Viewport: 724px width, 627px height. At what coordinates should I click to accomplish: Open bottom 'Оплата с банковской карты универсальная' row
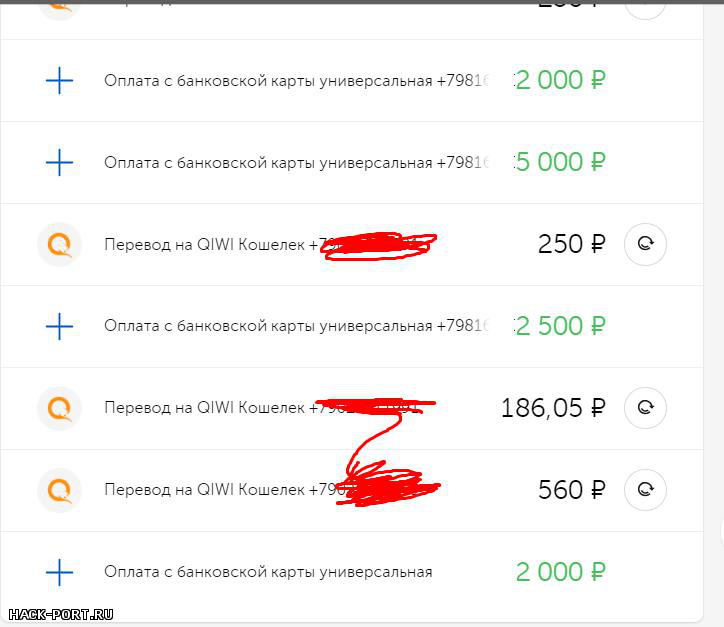click(351, 572)
